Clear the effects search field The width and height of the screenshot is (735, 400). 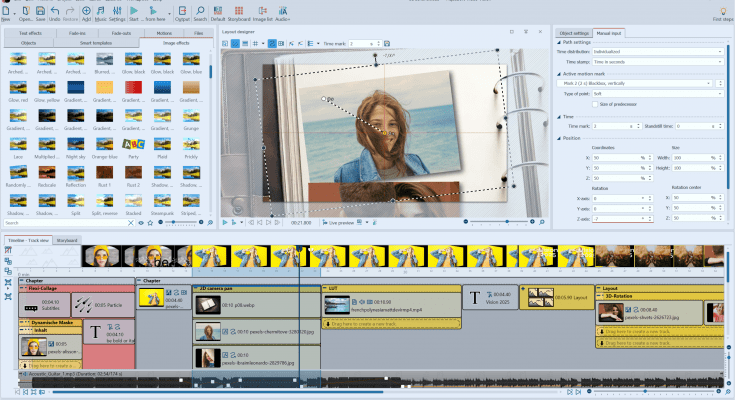[131, 223]
